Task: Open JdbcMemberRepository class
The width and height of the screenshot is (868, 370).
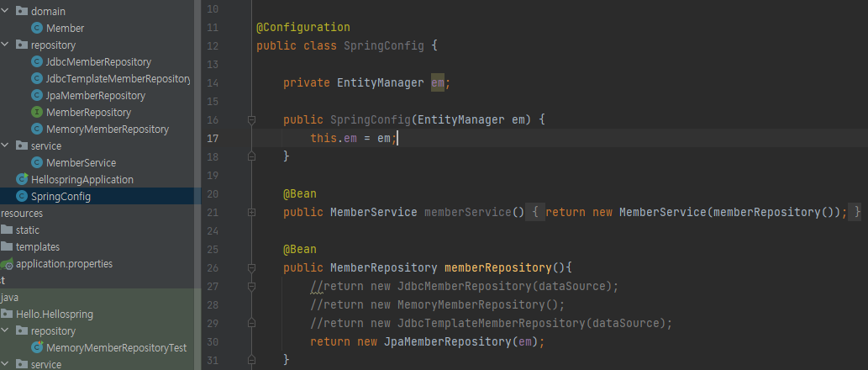Action: [98, 62]
